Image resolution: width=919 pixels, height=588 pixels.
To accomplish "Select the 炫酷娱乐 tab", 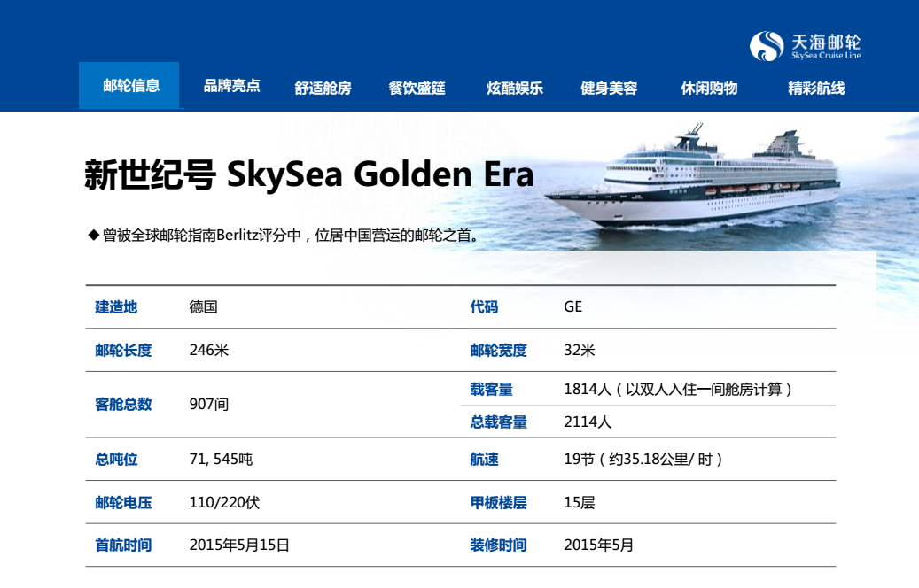I will coord(515,89).
